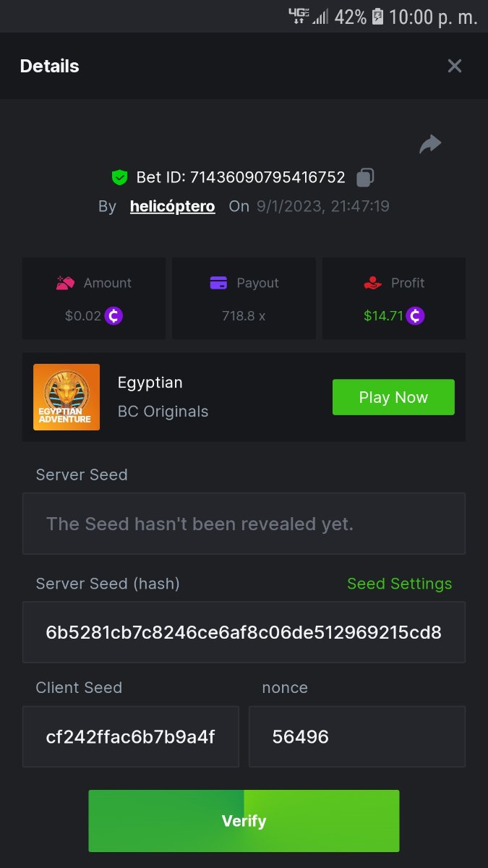
Task: Copy the Bet ID with copy icon
Action: (366, 177)
